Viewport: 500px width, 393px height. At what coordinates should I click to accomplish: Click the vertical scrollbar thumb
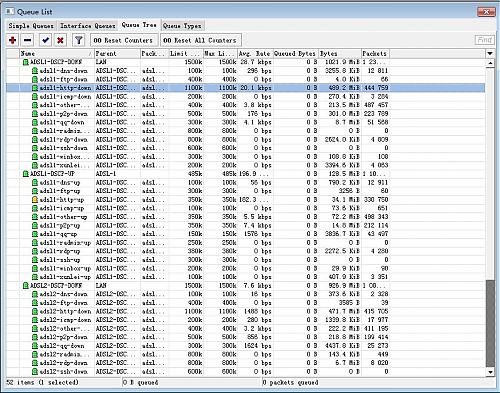pos(490,323)
